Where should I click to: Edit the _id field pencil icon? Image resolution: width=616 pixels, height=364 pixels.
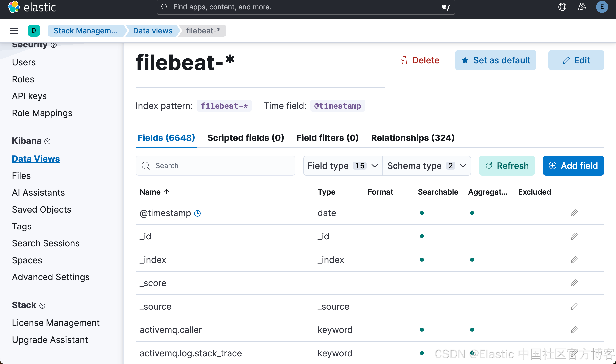tap(574, 236)
